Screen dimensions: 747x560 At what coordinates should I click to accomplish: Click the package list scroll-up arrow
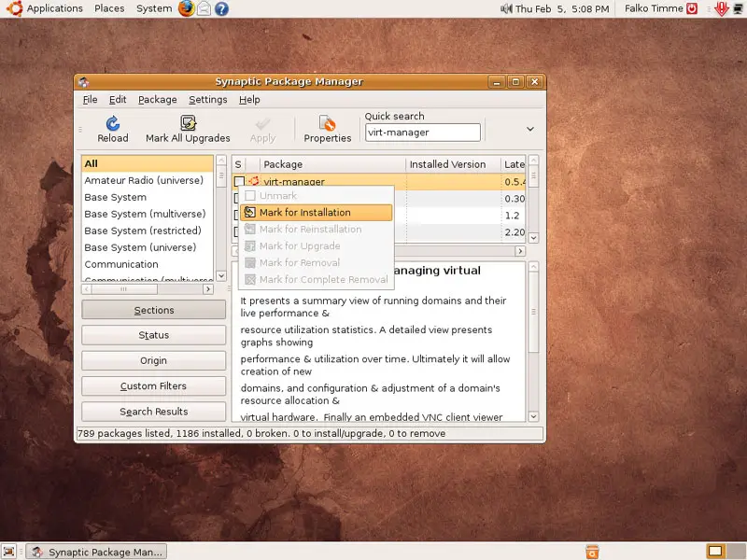pyautogui.click(x=533, y=160)
